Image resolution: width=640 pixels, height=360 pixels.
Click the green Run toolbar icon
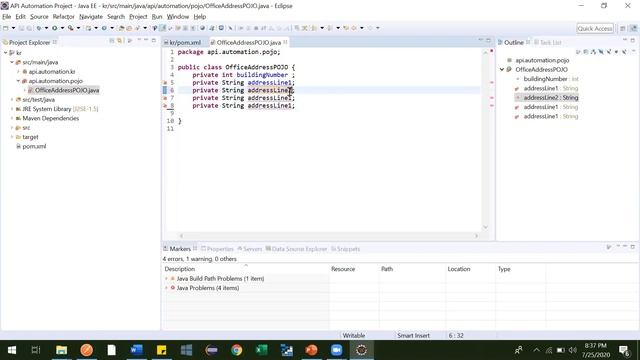[54, 28]
